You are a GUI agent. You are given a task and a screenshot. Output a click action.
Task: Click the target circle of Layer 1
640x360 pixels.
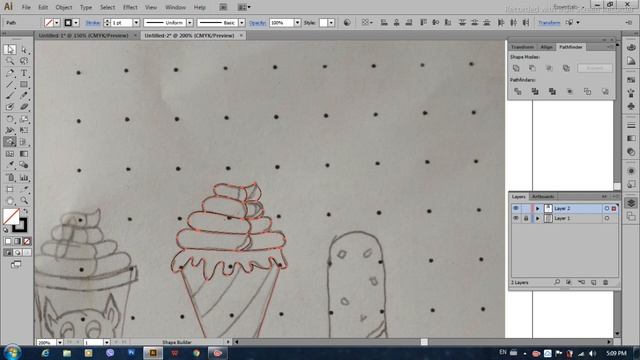pos(607,218)
